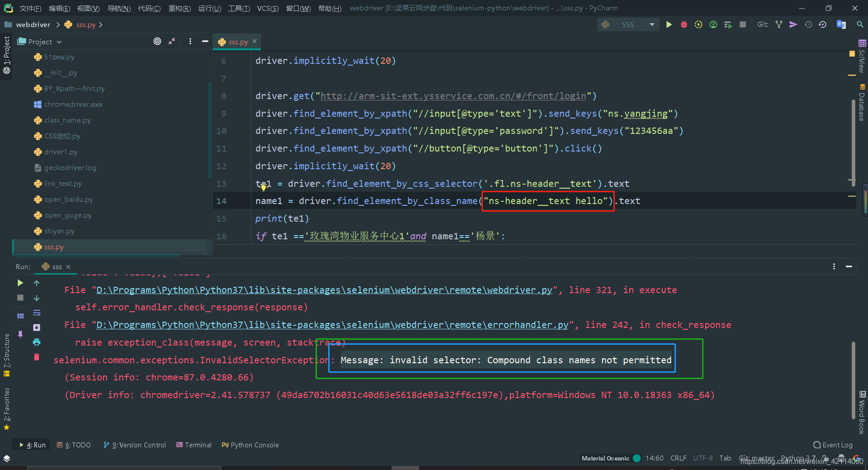Locate current file with the target icon

coord(157,41)
